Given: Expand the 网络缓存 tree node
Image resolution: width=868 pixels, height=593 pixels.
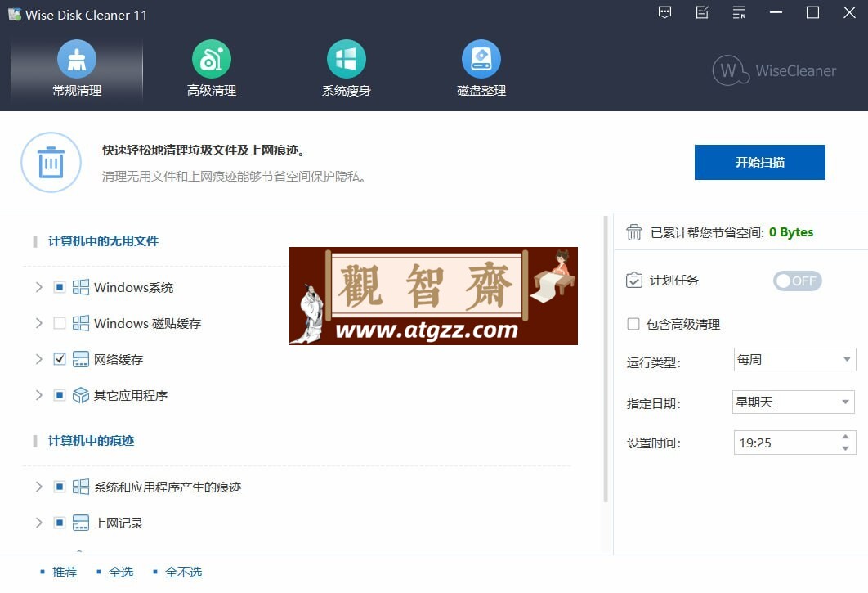Looking at the screenshot, I should [x=38, y=359].
